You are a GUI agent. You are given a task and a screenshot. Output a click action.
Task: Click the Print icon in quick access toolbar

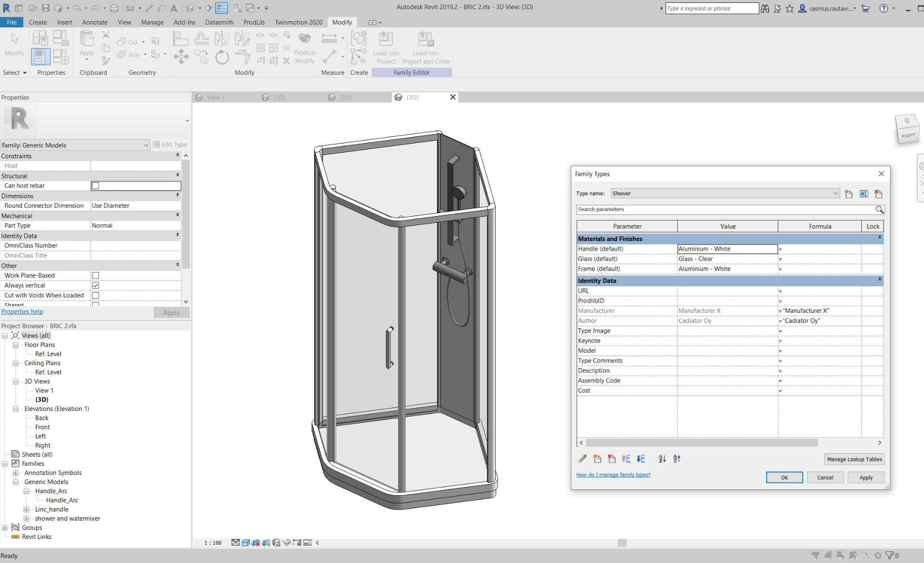pyautogui.click(x=114, y=8)
